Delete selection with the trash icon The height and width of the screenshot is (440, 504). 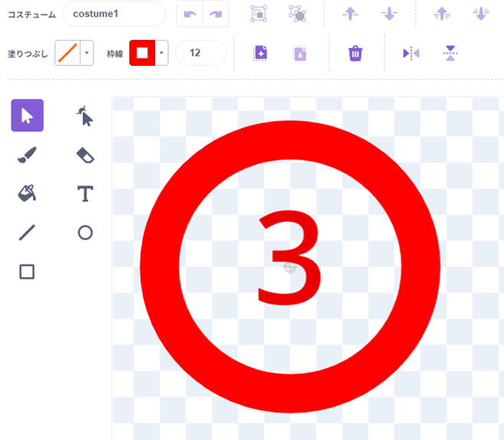[x=355, y=53]
